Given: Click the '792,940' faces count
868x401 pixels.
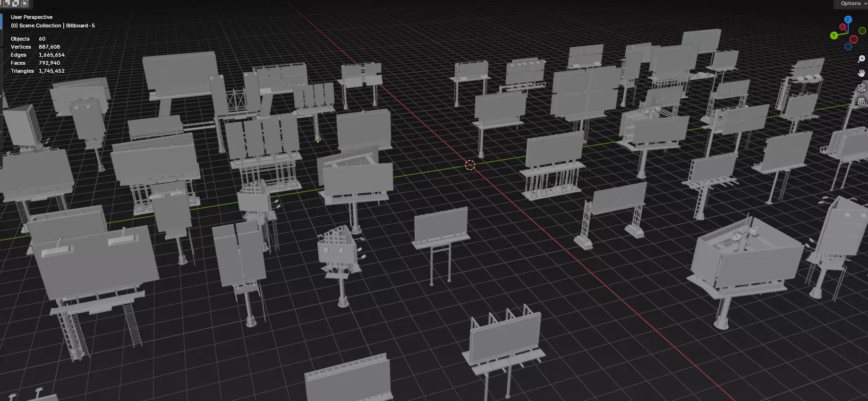Looking at the screenshot, I should [49, 63].
